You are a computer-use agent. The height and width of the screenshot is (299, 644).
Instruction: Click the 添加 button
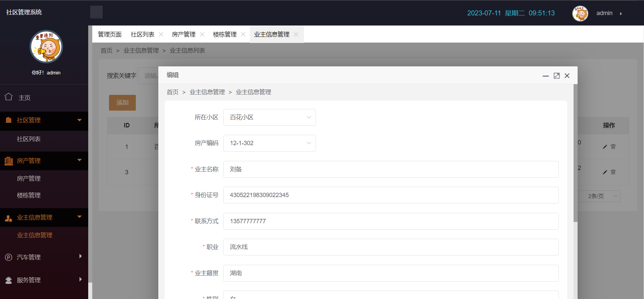[x=122, y=103]
